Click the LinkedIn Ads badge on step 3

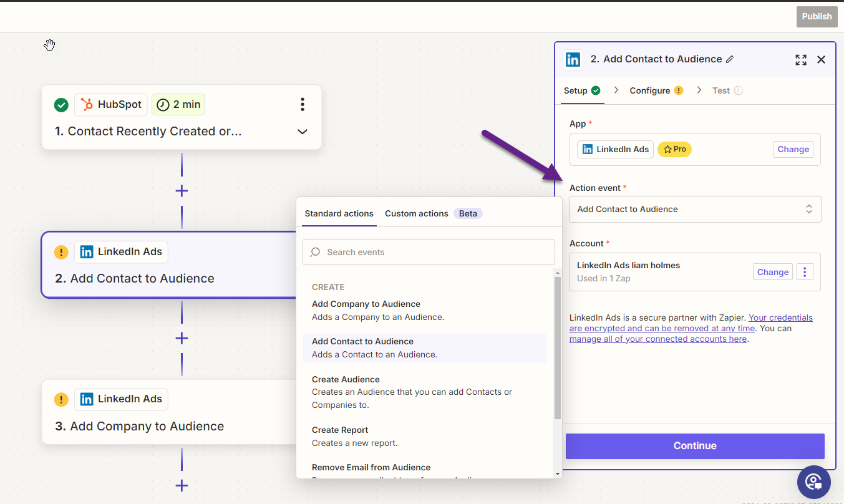tap(122, 399)
